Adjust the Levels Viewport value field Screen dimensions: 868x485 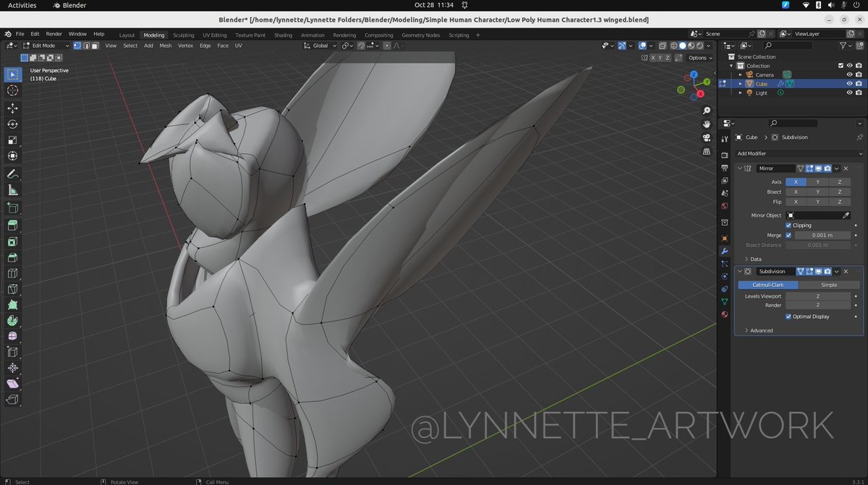click(819, 296)
